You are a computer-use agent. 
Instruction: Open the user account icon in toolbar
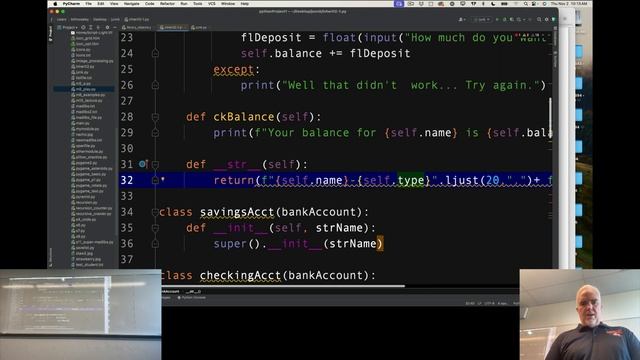tap(462, 19)
